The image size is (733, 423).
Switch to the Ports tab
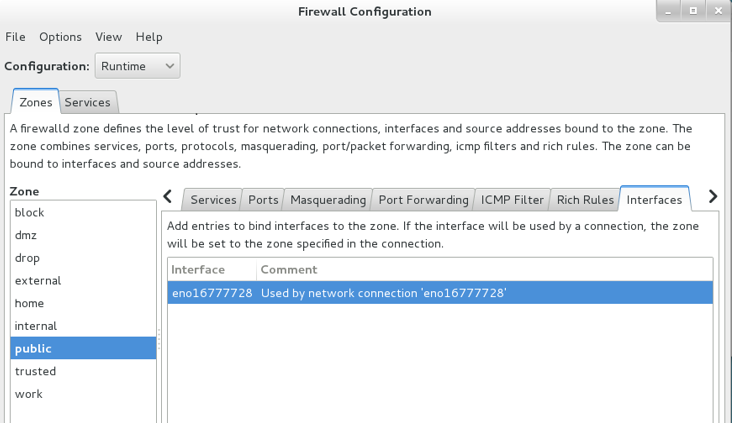pos(263,200)
